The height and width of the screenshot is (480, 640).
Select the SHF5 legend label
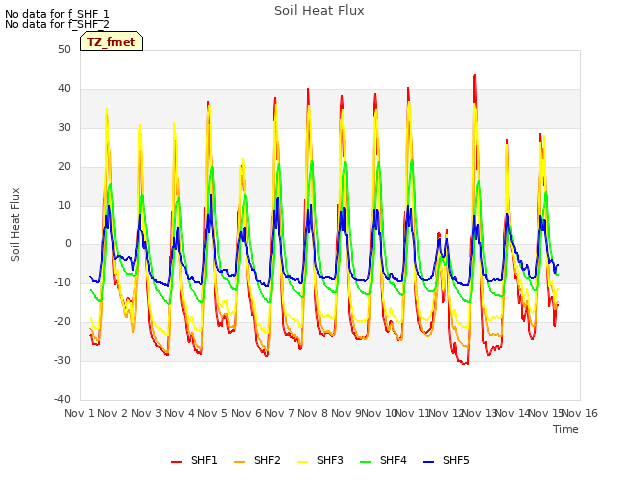click(456, 460)
